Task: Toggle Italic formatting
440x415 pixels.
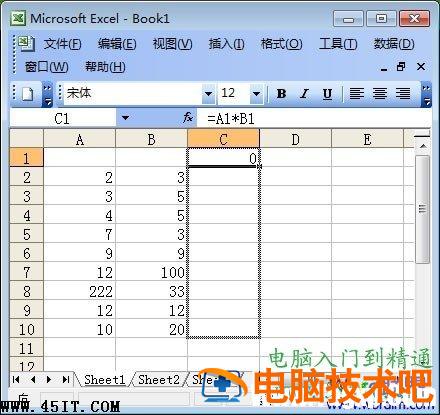Action: [x=304, y=94]
